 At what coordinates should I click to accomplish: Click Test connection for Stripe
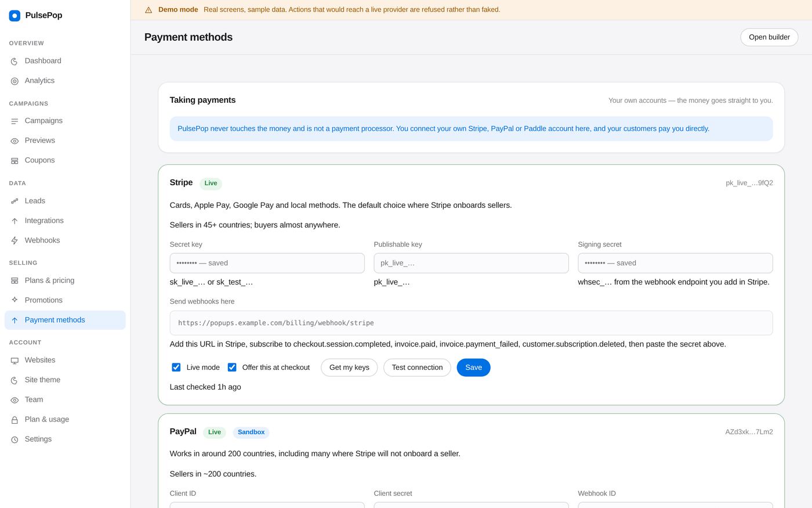[417, 368]
